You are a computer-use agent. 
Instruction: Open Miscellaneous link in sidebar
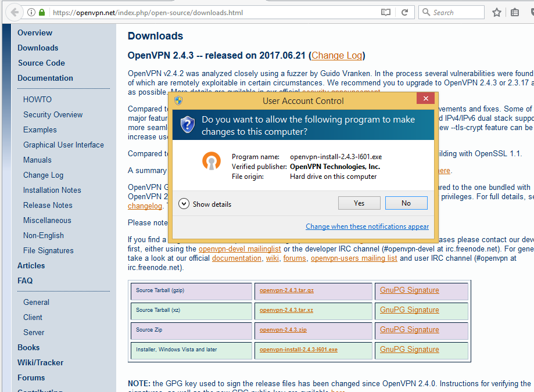[x=47, y=220]
